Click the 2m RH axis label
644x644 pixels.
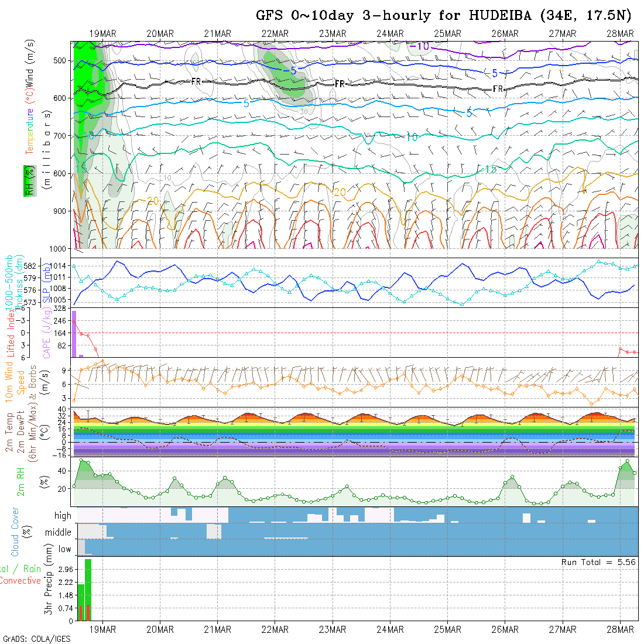[x=21, y=481]
